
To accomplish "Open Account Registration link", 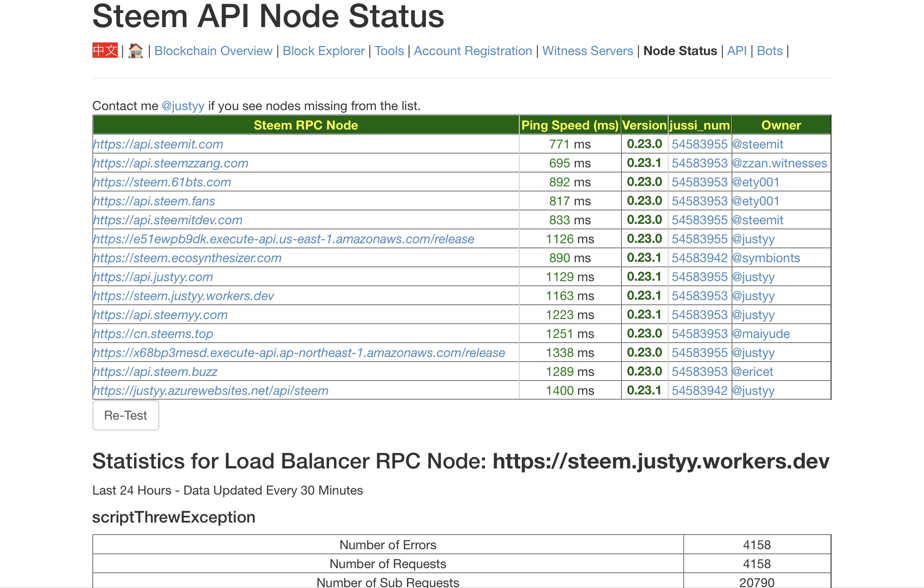I will 473,51.
